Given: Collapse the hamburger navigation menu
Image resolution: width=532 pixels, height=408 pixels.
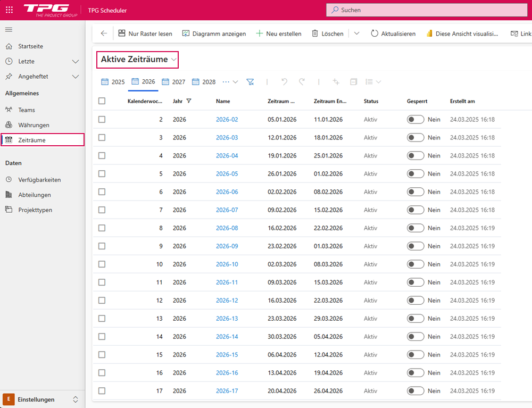Looking at the screenshot, I should pos(9,29).
